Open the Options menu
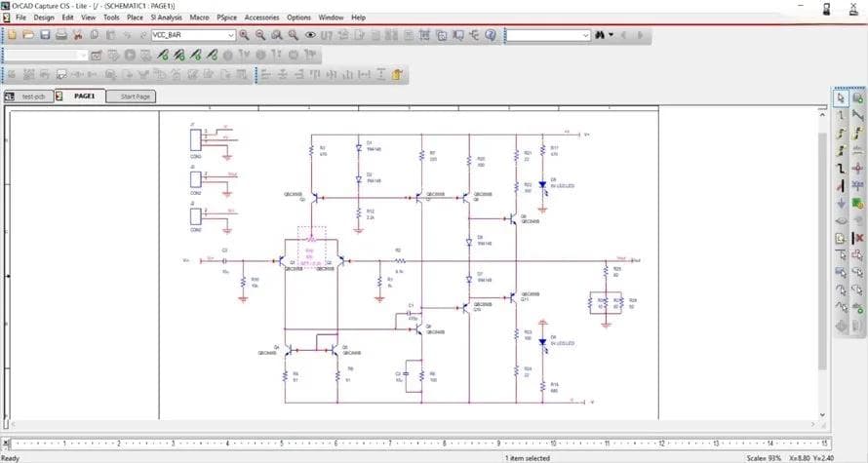This screenshot has width=868, height=463. coord(299,18)
